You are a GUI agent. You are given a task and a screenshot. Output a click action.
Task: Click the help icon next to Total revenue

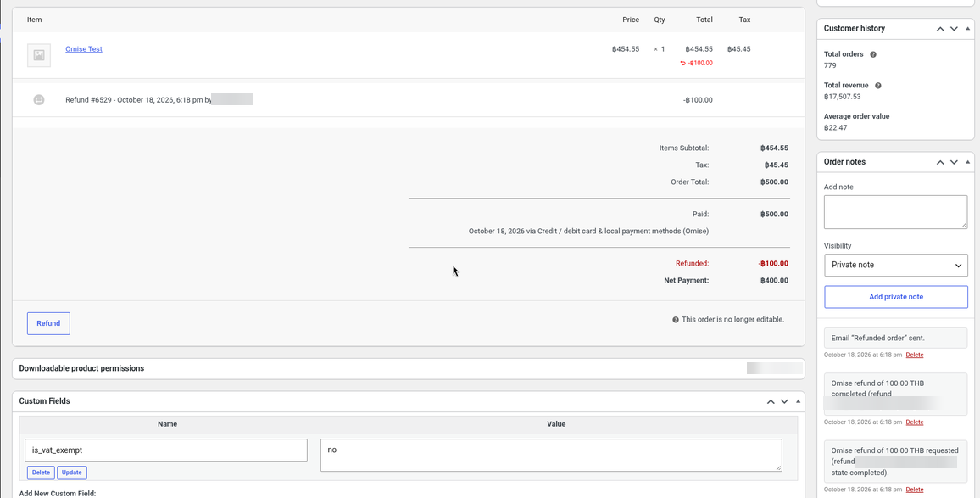click(x=878, y=86)
